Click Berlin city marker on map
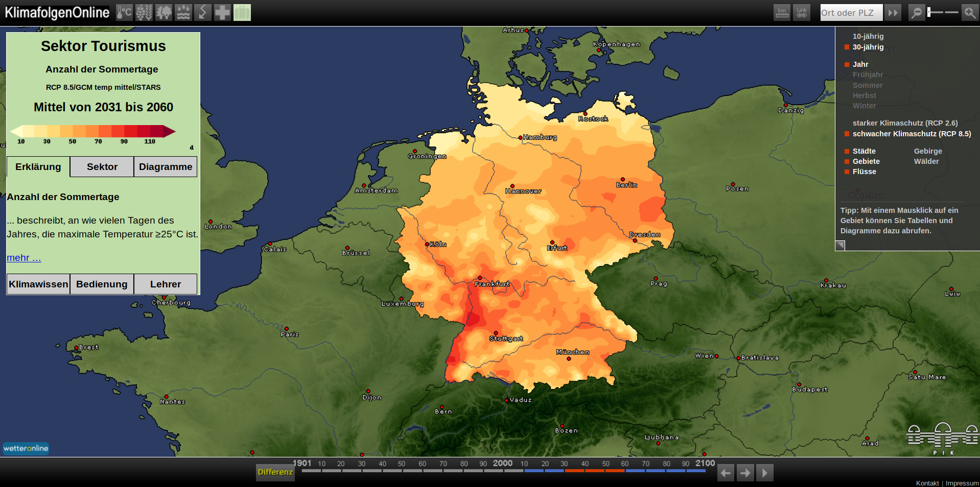This screenshot has height=487, width=980. (x=622, y=179)
